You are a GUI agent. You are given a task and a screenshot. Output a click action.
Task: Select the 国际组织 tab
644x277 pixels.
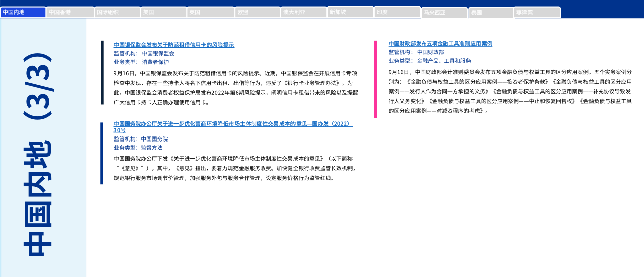pos(117,12)
